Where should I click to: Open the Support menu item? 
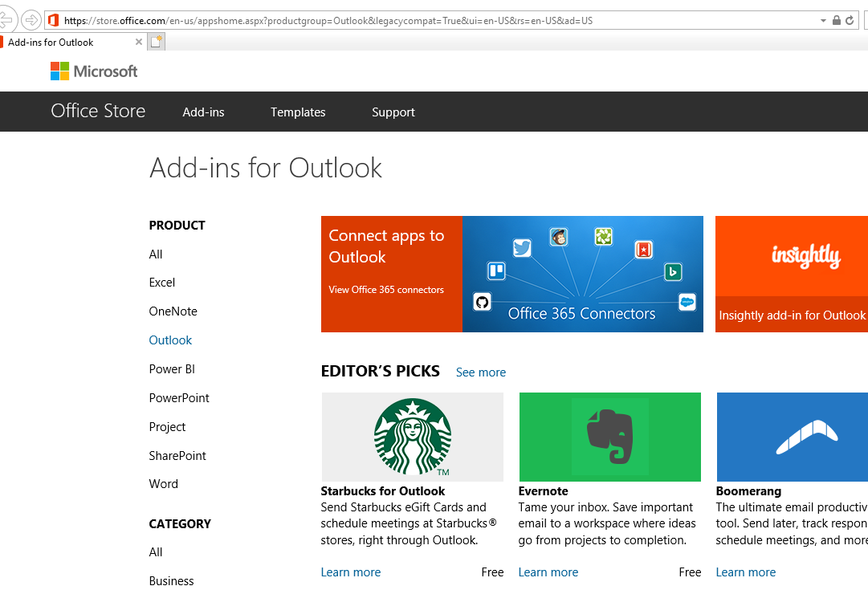(393, 112)
